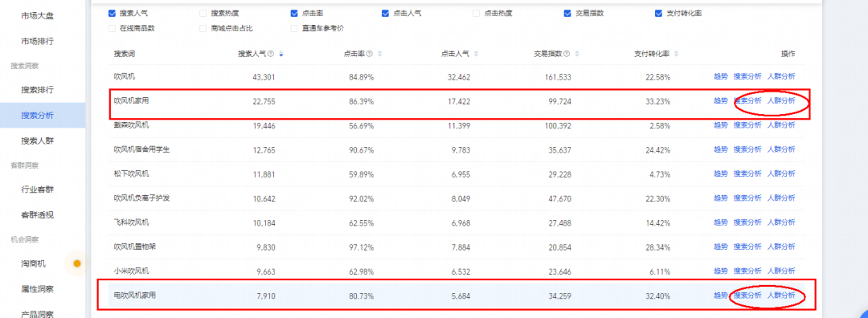
Task: Enable the 搜索热度 checkbox
Action: [x=203, y=14]
